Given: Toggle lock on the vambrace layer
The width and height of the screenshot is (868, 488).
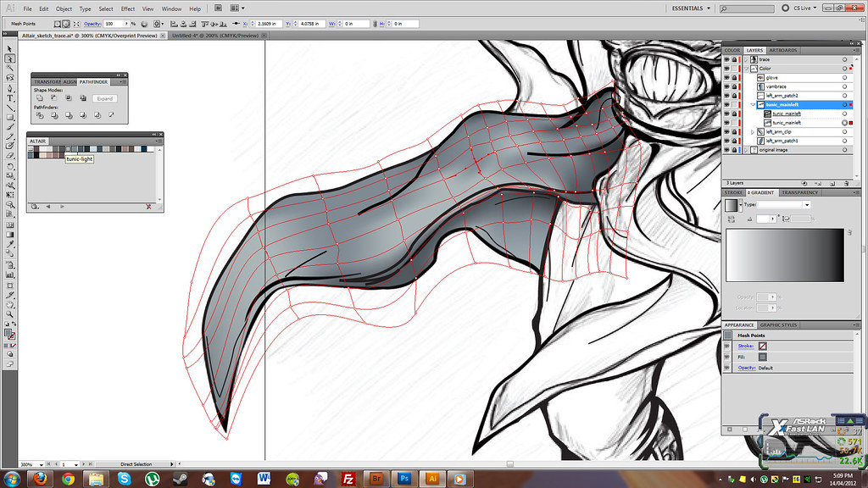Looking at the screenshot, I should 736,86.
